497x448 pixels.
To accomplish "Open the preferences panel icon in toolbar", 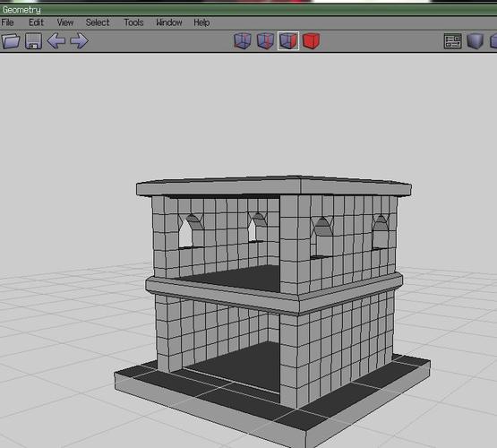I will coord(452,41).
